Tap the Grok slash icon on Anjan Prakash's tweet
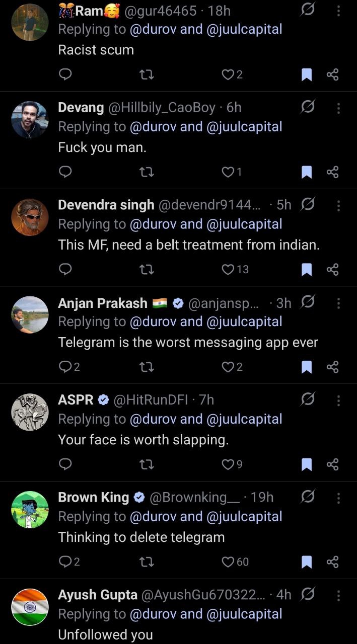Screen dimensions: 357x644 pyautogui.click(x=308, y=302)
